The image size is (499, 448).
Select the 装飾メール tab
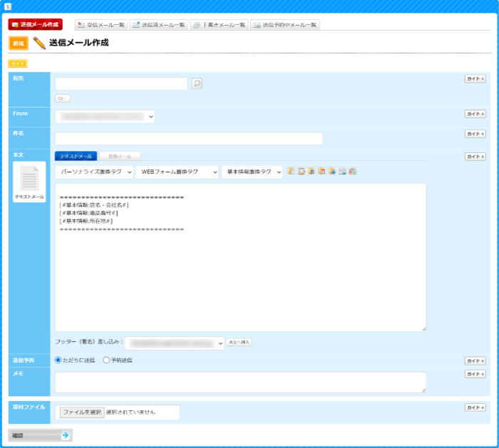120,156
